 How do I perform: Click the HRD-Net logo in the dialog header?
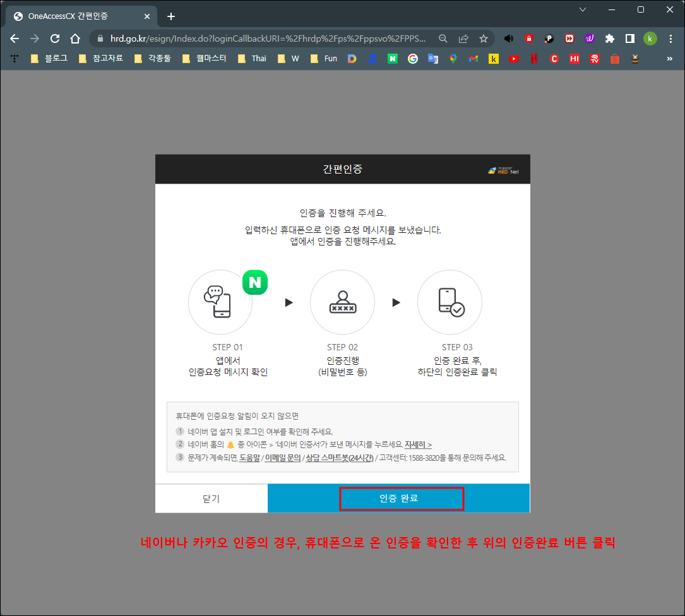pyautogui.click(x=503, y=169)
